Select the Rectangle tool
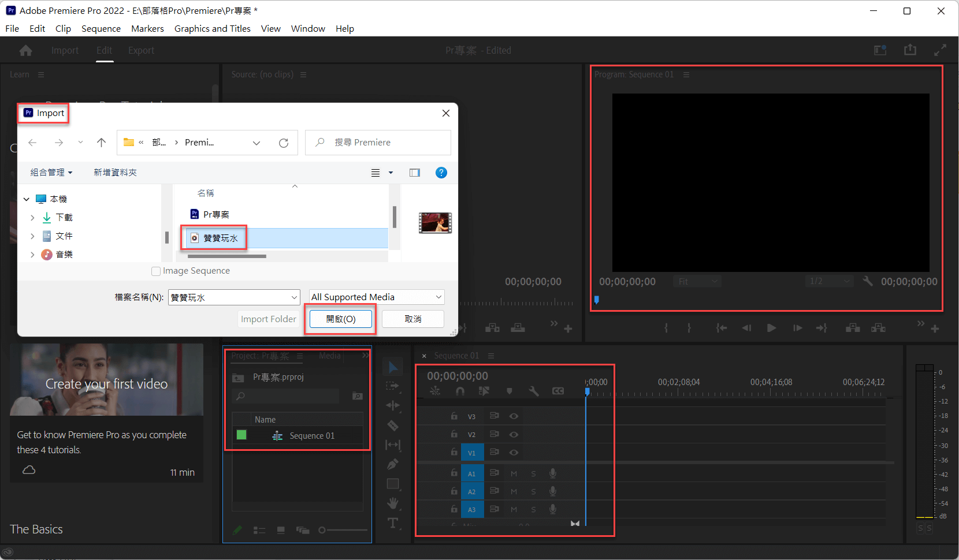The height and width of the screenshot is (560, 959). tap(393, 484)
